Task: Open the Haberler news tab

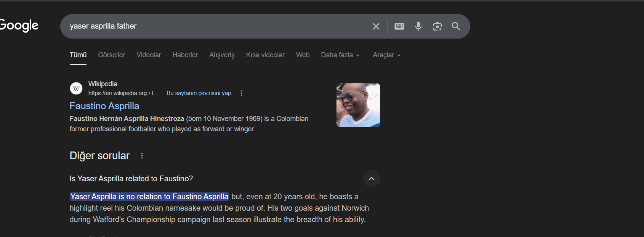Action: click(x=185, y=55)
